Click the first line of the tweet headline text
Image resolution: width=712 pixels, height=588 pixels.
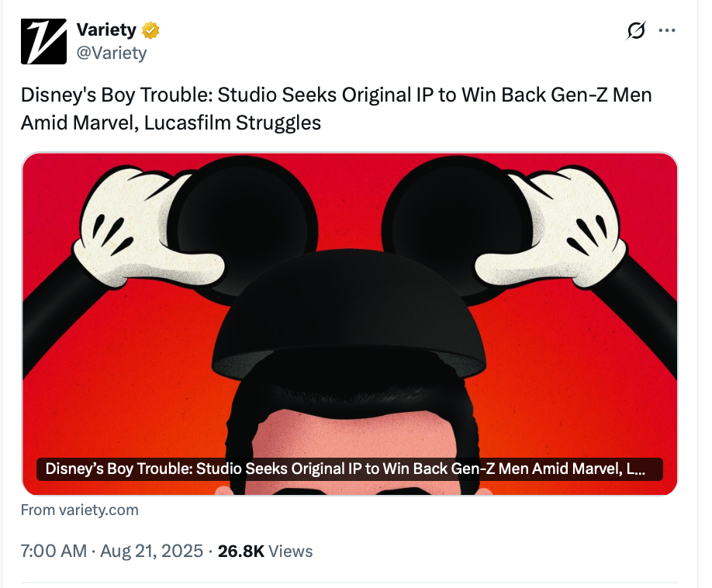pos(337,95)
